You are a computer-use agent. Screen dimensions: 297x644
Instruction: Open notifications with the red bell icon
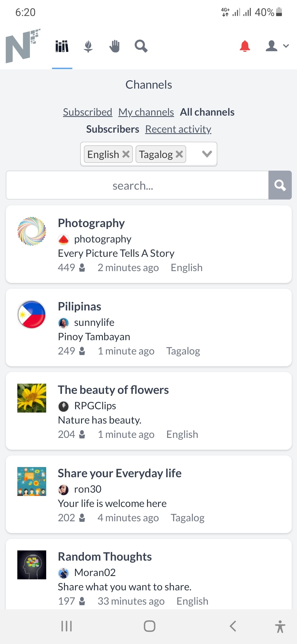245,46
